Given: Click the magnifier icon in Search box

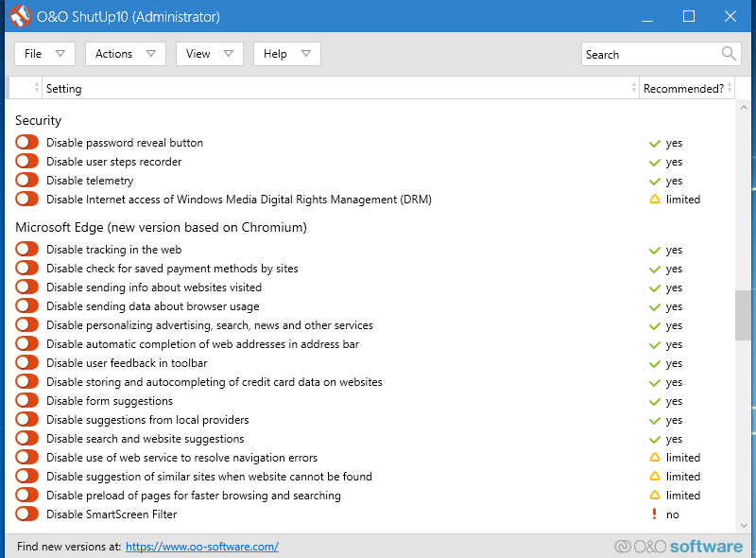Looking at the screenshot, I should pos(729,54).
